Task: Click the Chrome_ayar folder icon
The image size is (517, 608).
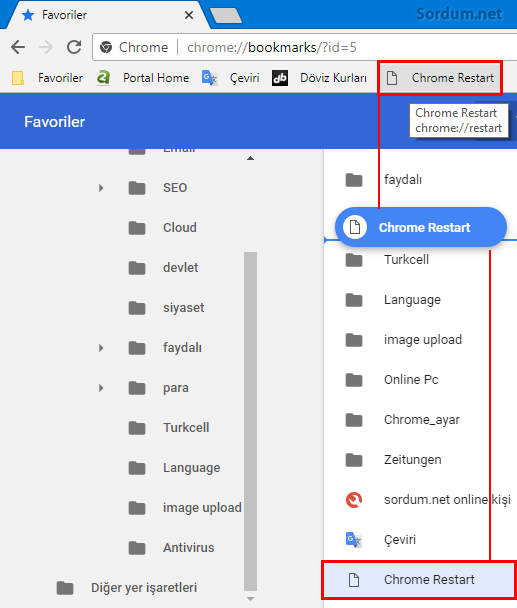Action: 354,420
